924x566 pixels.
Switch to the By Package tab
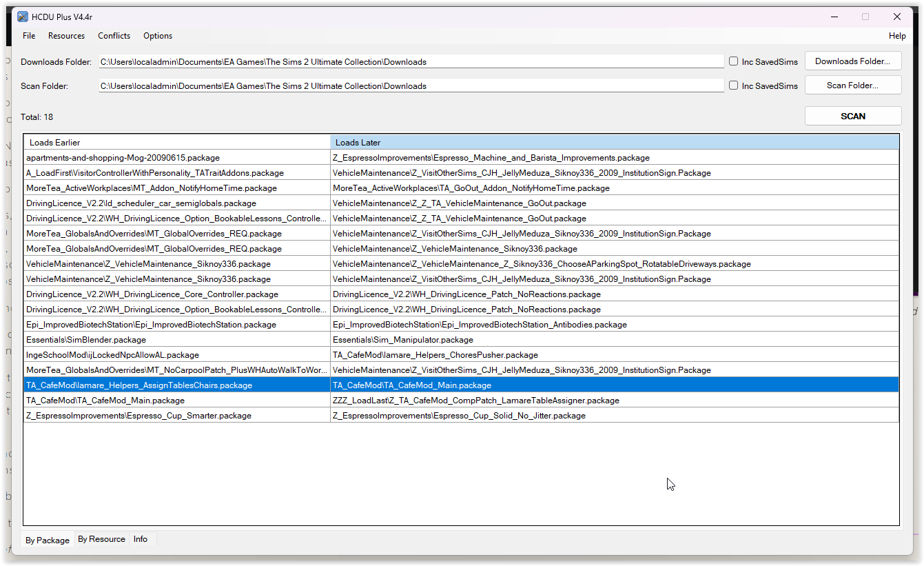[x=47, y=540]
